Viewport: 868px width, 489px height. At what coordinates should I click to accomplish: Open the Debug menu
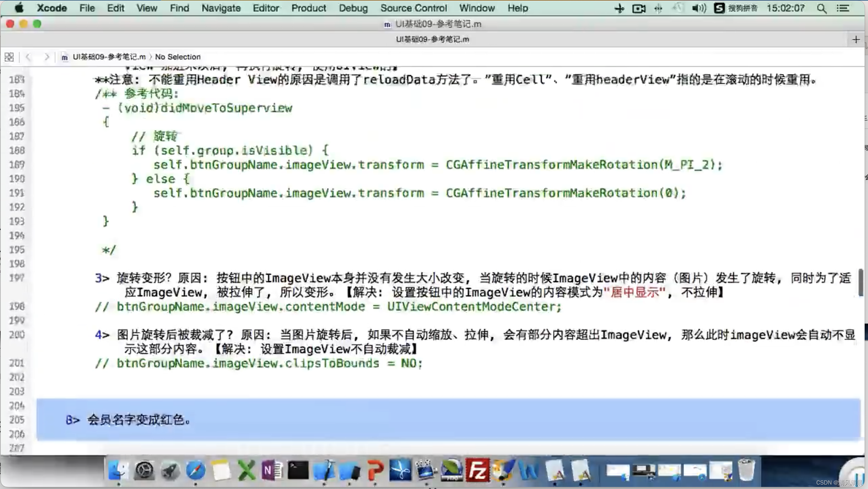(353, 8)
